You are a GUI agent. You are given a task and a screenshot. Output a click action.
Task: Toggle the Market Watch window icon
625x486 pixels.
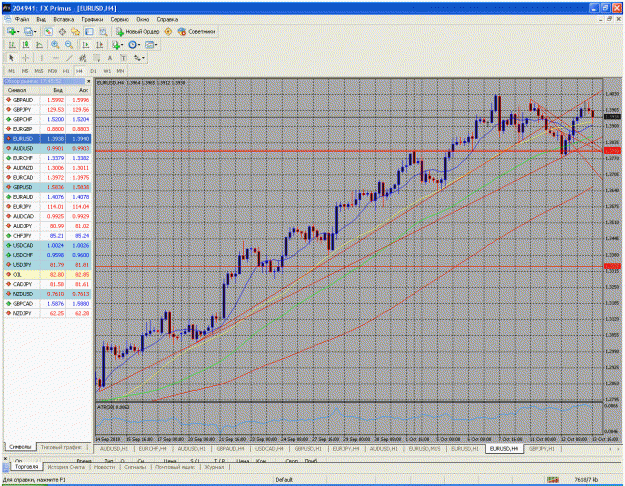click(x=49, y=31)
